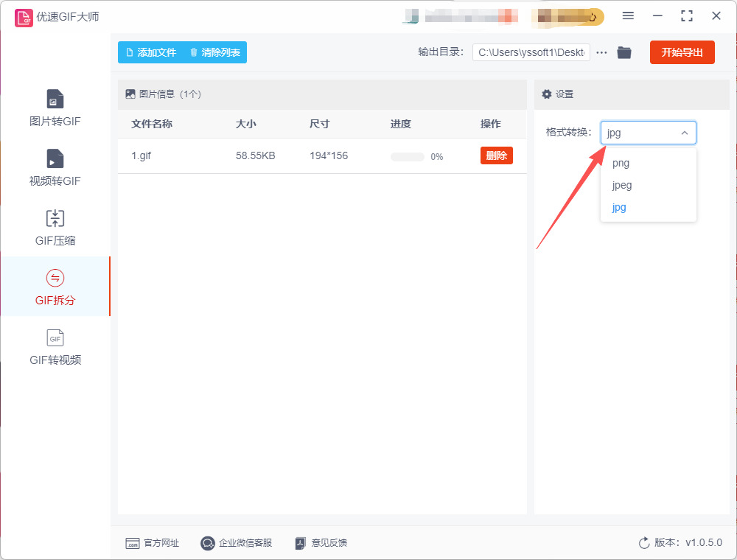Open the GIF压缩 tool
Image resolution: width=737 pixels, height=560 pixels.
pyautogui.click(x=55, y=228)
